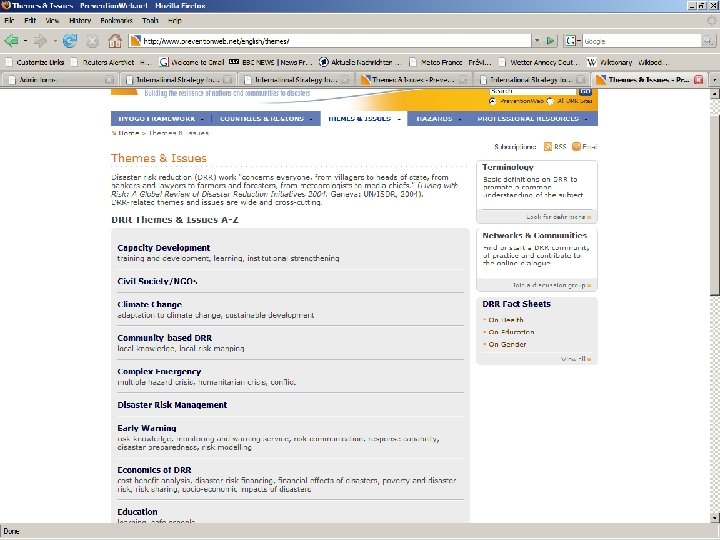The image size is (720, 540).
Task: Expand the address bar URL dropdown
Action: (537, 41)
